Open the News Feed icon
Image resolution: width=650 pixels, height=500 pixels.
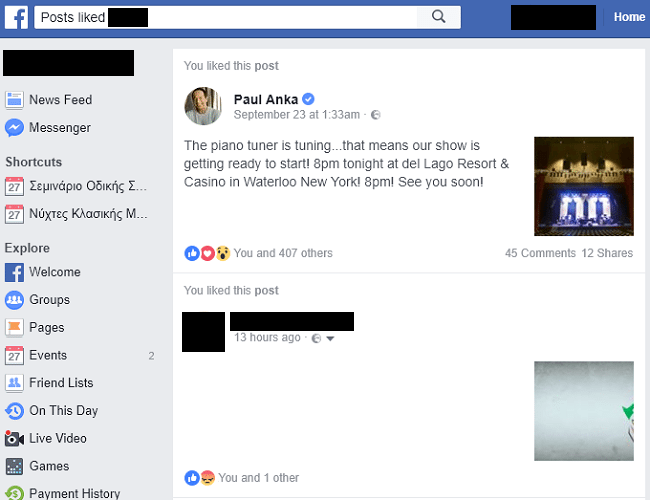tap(14, 100)
